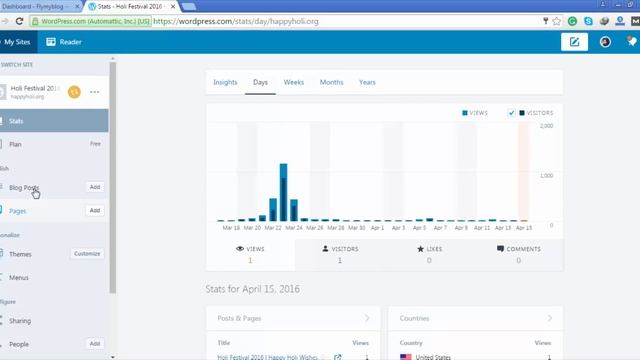Open external link icon for Holi Festival post
640x360 pixels.
point(338,357)
